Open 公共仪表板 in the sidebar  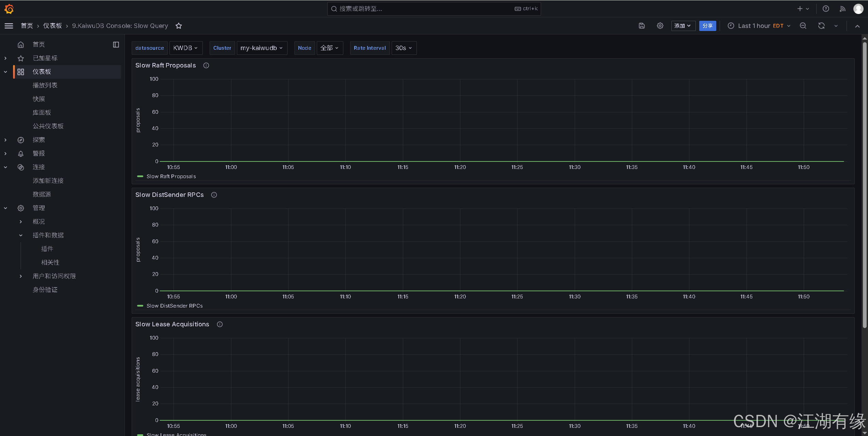pyautogui.click(x=48, y=126)
